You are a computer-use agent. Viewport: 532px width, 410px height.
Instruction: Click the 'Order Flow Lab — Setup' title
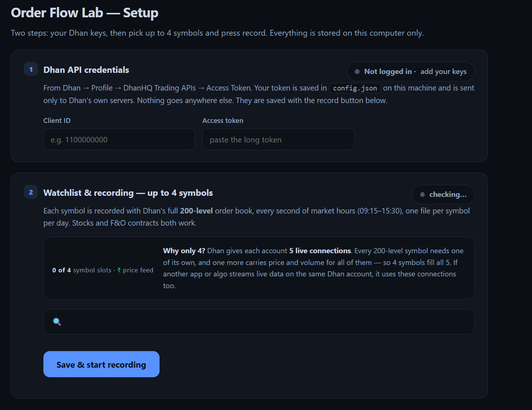[85, 13]
